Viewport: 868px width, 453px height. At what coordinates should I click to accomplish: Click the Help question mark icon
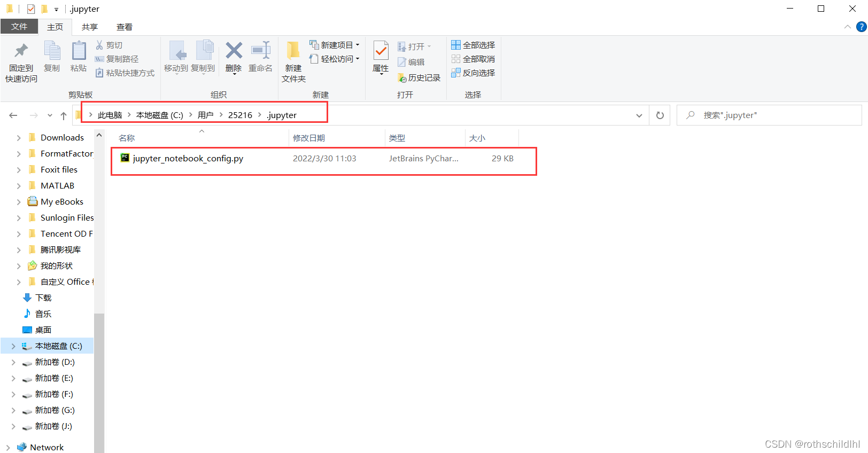(862, 27)
